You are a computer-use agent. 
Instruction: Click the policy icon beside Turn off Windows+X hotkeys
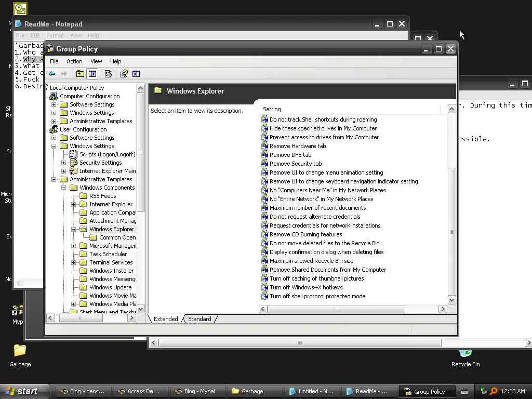click(264, 287)
